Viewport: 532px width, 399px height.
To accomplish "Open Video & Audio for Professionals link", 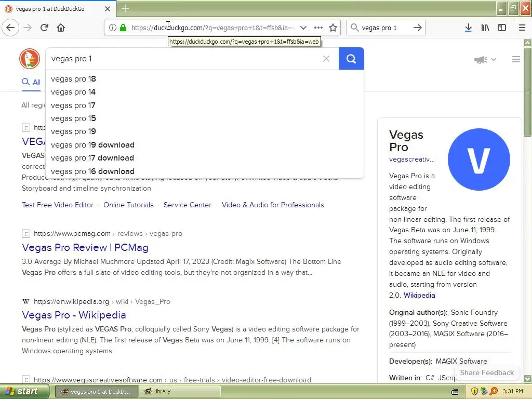I will pos(273,205).
